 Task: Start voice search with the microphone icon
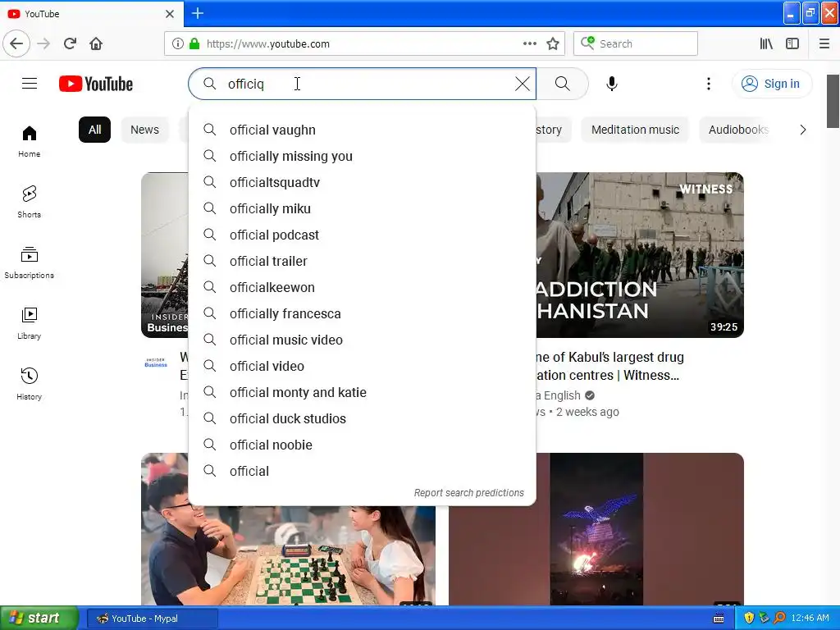[x=612, y=84]
